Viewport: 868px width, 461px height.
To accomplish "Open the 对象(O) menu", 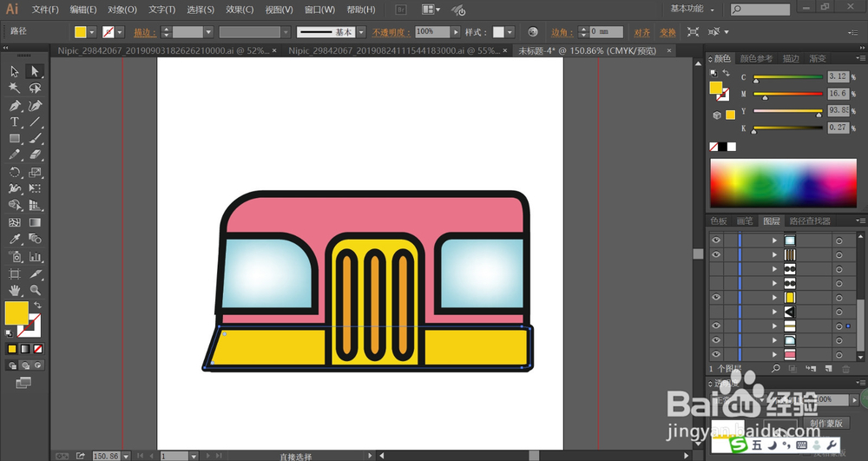I will tap(122, 10).
